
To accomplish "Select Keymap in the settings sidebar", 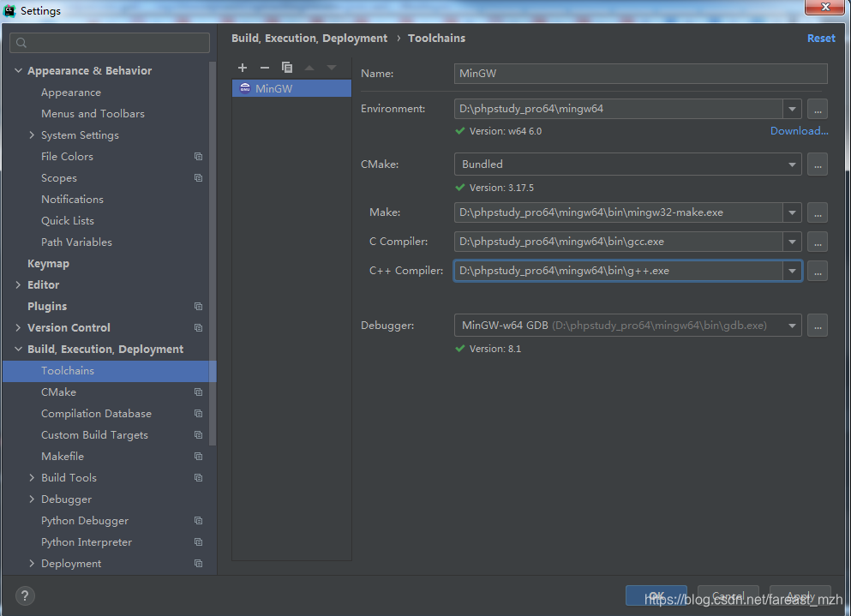I will (48, 263).
